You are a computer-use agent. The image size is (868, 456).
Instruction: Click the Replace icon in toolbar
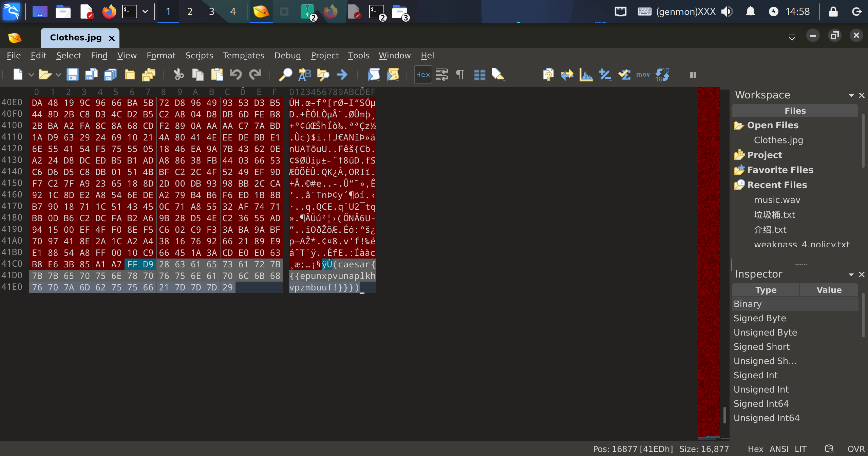pos(304,75)
